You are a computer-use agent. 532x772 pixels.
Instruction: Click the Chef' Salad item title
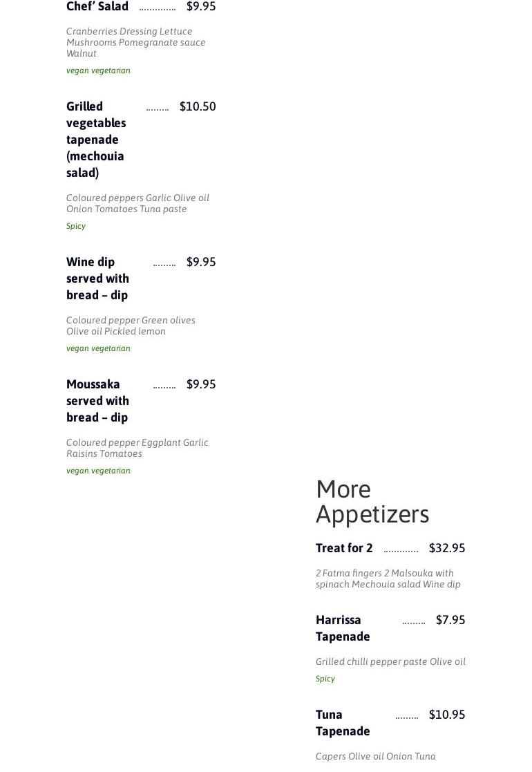[97, 7]
